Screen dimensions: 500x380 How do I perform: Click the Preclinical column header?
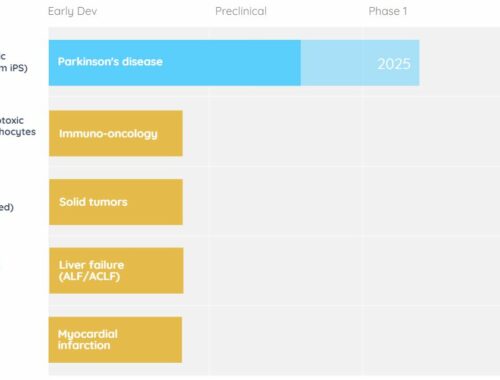[x=241, y=11]
